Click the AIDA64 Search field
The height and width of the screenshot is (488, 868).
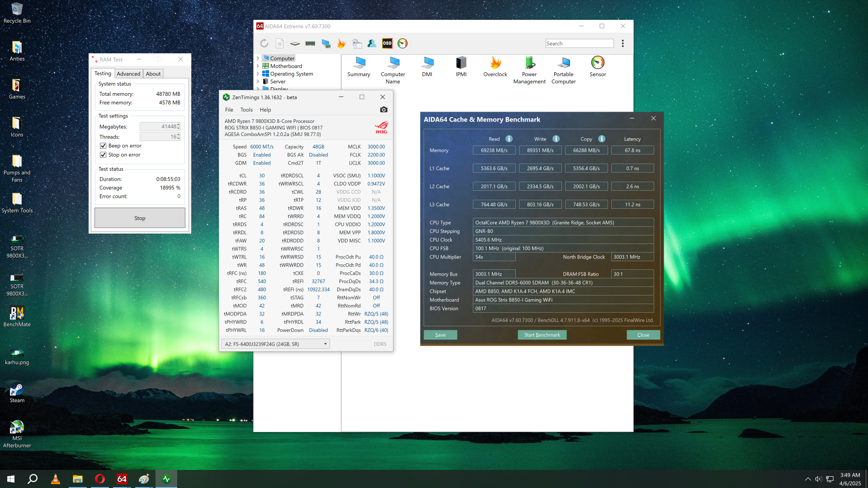(x=580, y=43)
